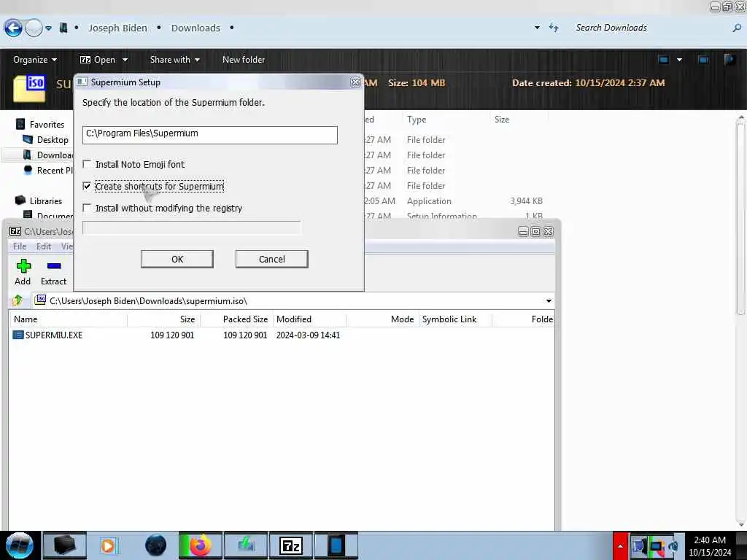Open the 7-Zip address path dropdown
Image resolution: width=747 pixels, height=560 pixels.
(x=549, y=301)
